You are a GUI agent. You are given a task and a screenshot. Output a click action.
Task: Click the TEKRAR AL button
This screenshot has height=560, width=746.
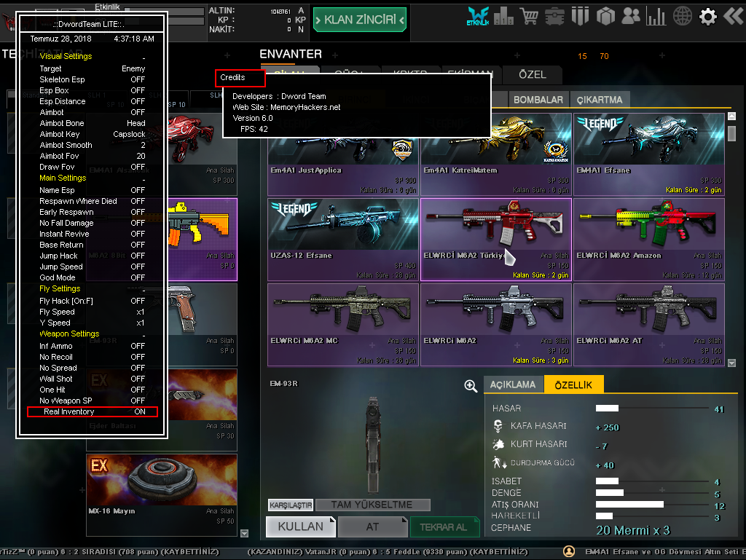coord(444,527)
